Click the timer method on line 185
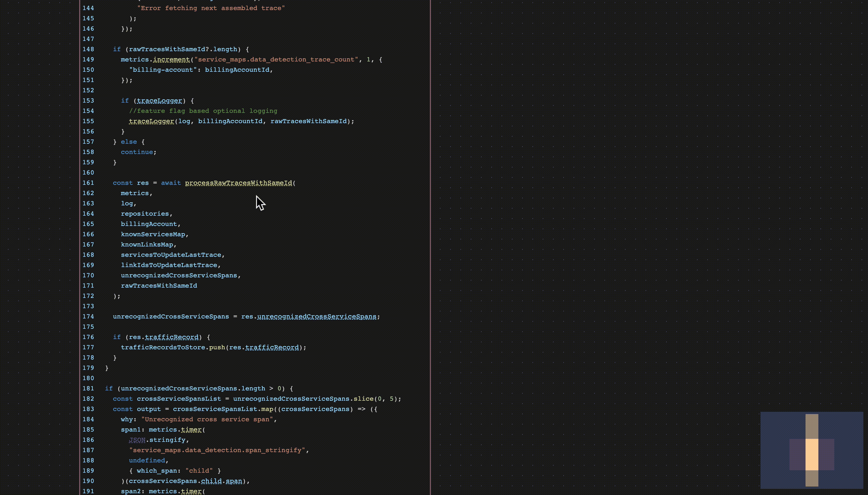Screen dimensions: 868x495 pyautogui.click(x=191, y=429)
